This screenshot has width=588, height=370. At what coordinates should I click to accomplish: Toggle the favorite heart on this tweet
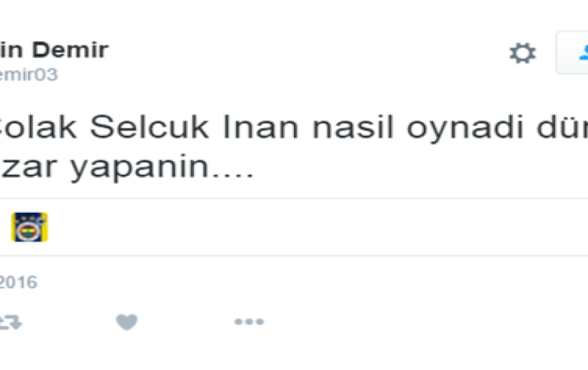(127, 322)
